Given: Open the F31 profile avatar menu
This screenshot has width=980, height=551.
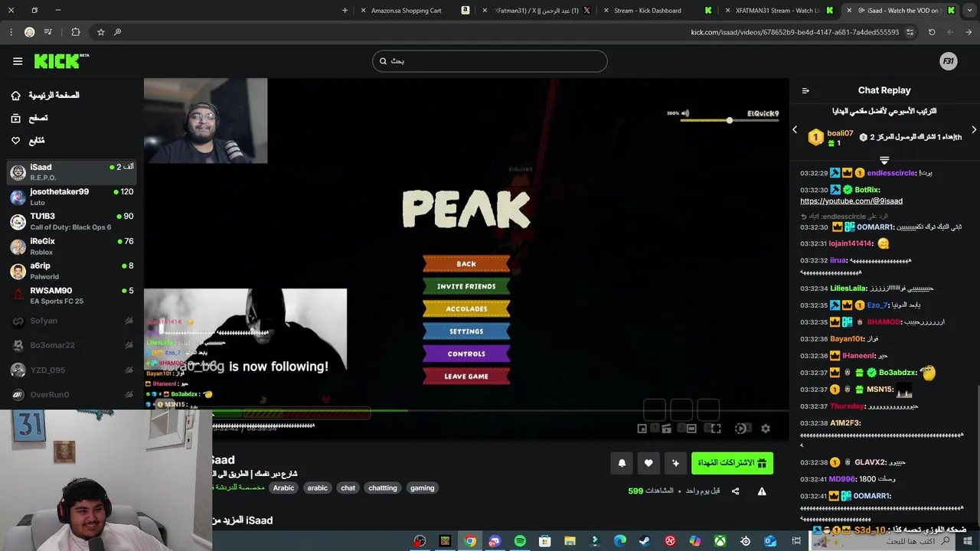Looking at the screenshot, I should (949, 61).
